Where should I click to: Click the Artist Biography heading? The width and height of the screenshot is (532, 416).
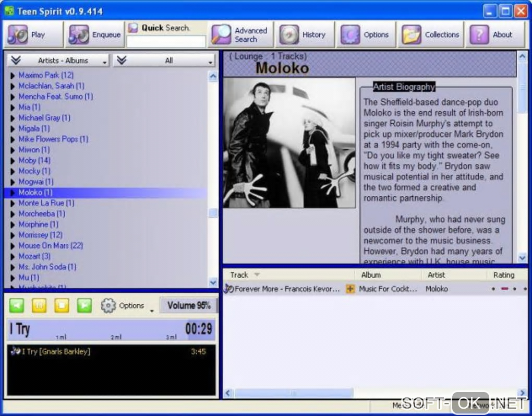tap(404, 87)
